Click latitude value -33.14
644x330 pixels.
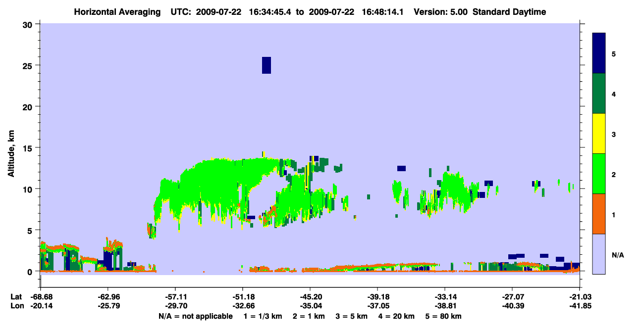[x=445, y=297]
